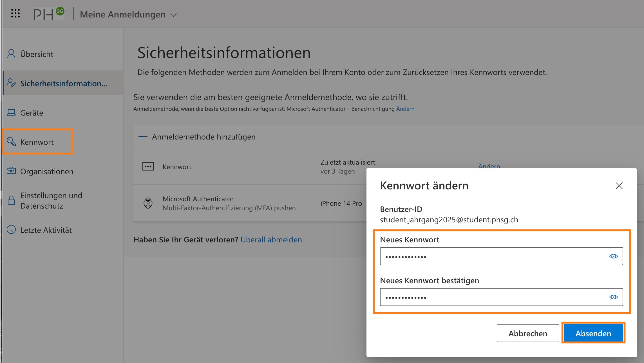Click the Übersicht person icon
644x363 pixels.
tap(11, 54)
